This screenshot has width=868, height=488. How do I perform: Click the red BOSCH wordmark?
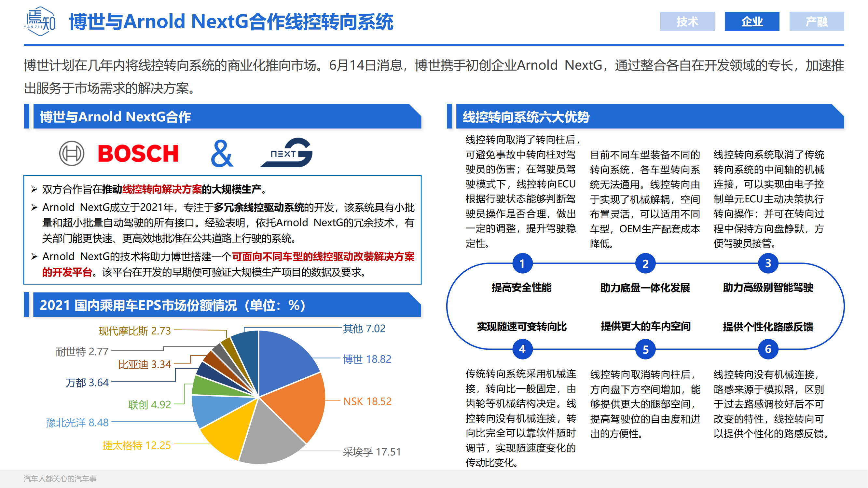[138, 154]
